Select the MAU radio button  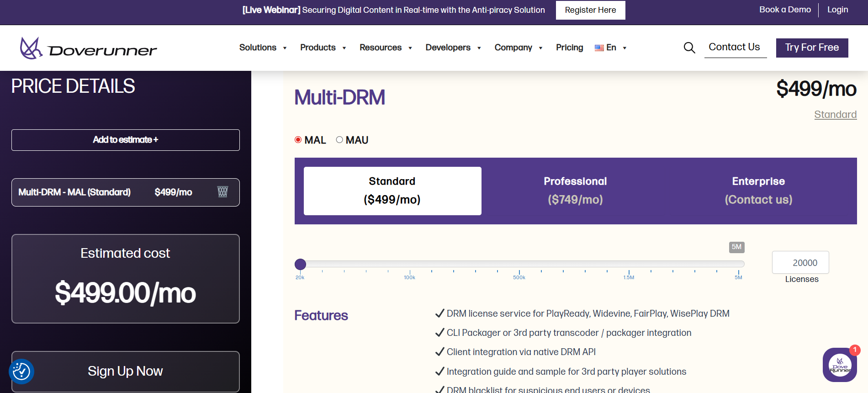tap(339, 140)
